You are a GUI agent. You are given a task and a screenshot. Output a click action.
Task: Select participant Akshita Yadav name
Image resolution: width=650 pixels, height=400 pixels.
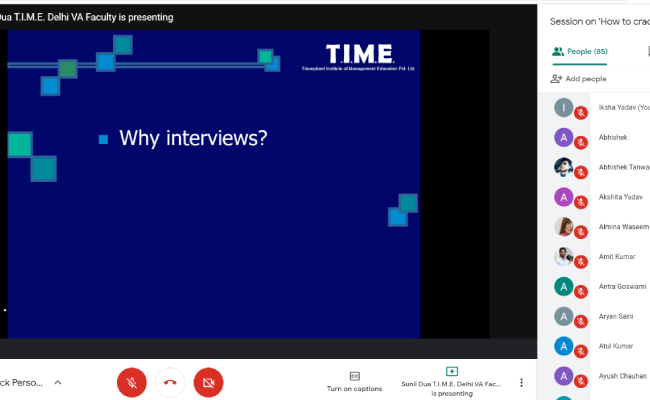point(620,197)
